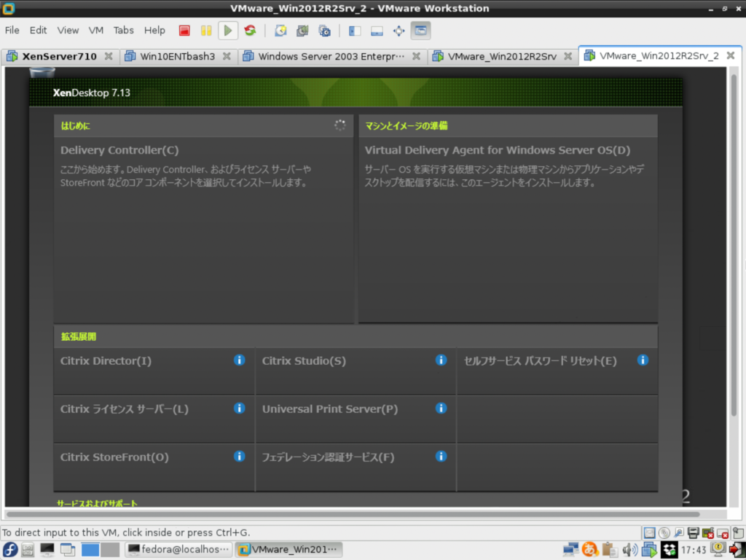
Task: Suspend the VM with the yellow pause icon
Action: 206,31
